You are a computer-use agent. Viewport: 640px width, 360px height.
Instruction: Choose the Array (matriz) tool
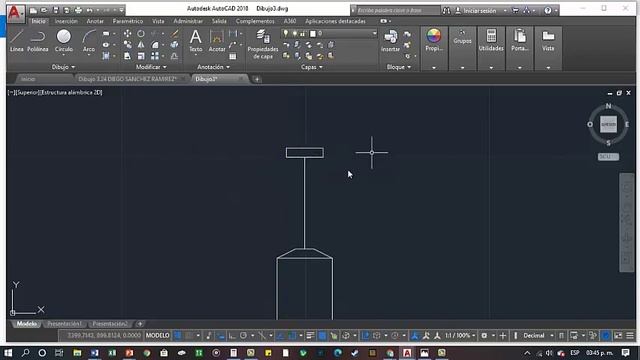(x=155, y=56)
